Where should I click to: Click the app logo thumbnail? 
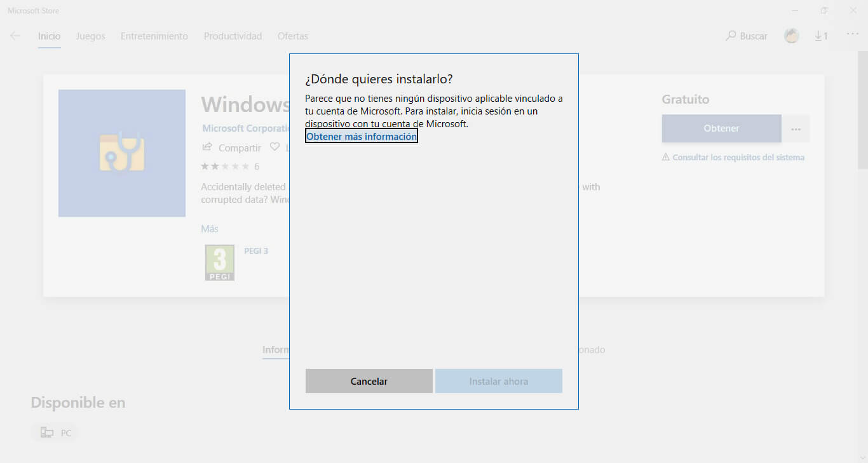click(x=122, y=153)
